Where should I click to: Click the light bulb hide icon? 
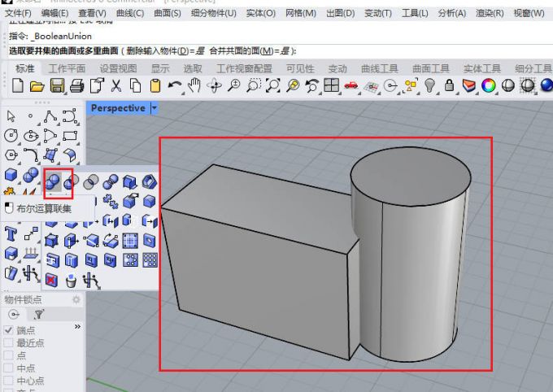(429, 85)
